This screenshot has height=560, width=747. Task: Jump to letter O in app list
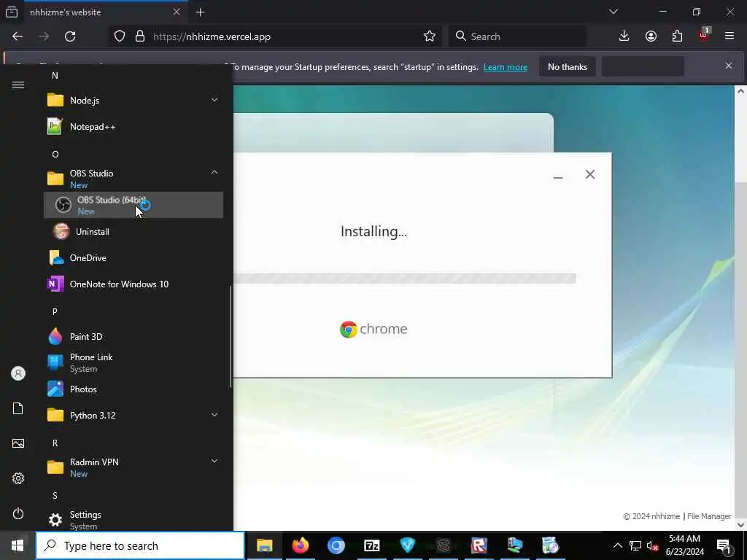tap(55, 155)
